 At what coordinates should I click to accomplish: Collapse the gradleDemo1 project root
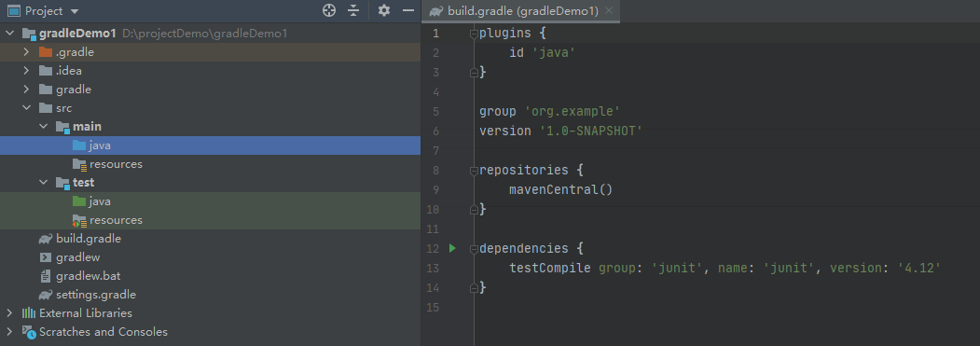(9, 34)
